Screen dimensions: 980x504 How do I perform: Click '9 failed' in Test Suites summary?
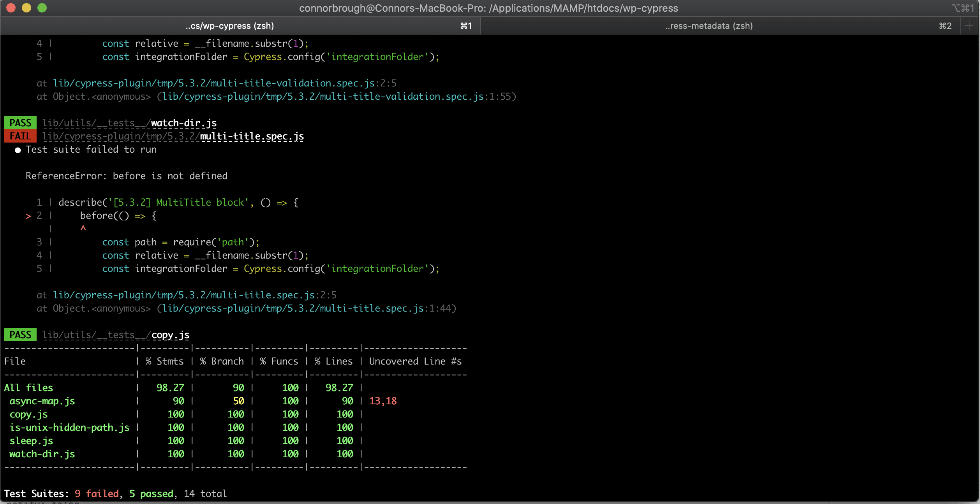[x=97, y=494]
